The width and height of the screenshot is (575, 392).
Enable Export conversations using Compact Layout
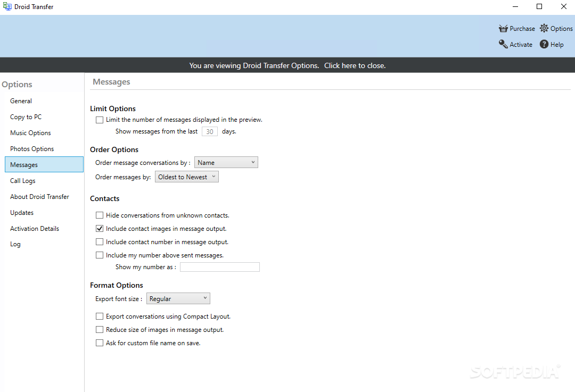(x=100, y=316)
